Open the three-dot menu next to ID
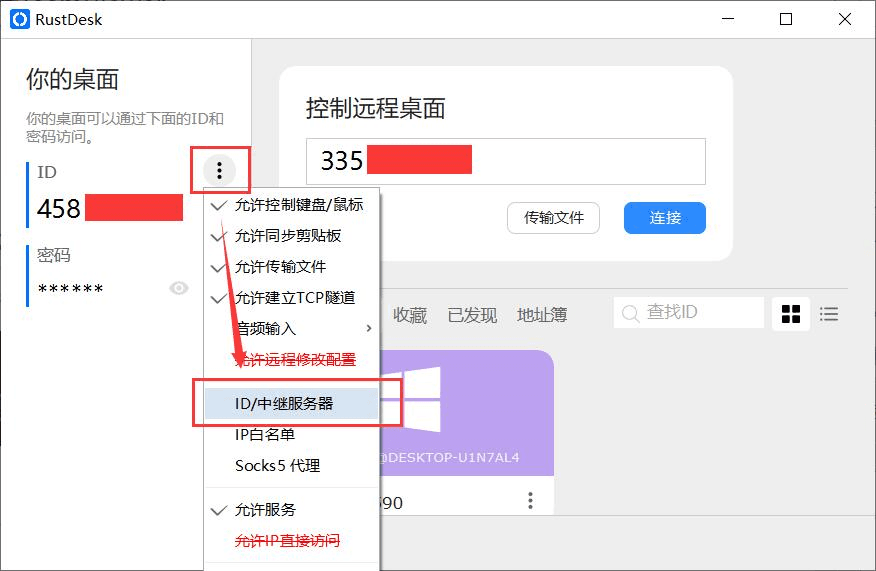The width and height of the screenshot is (876, 571). (219, 170)
